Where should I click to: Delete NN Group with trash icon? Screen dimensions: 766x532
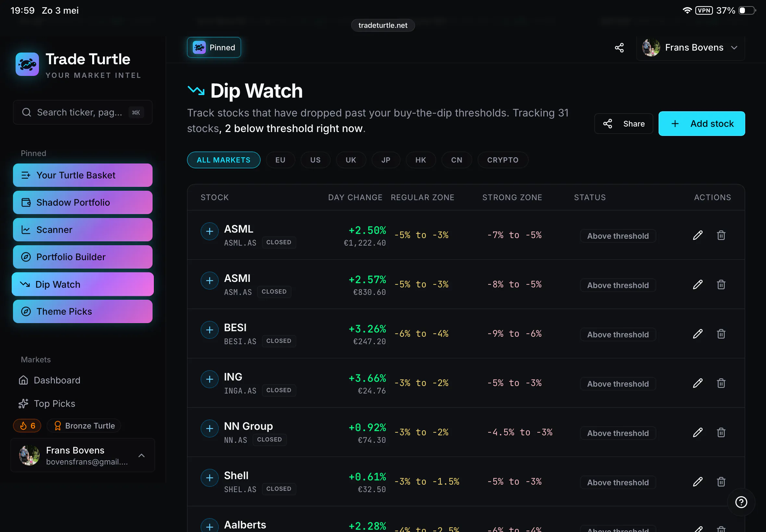pos(721,433)
